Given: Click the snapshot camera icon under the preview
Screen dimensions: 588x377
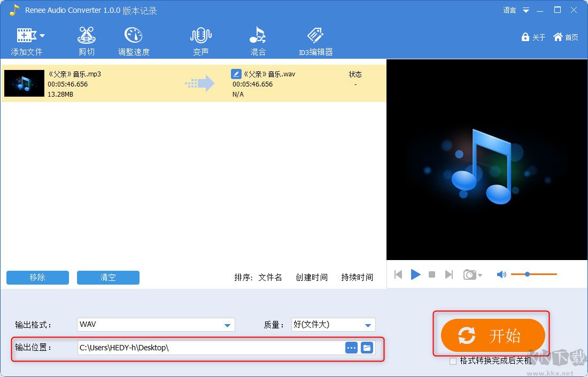Looking at the screenshot, I should pyautogui.click(x=470, y=274).
